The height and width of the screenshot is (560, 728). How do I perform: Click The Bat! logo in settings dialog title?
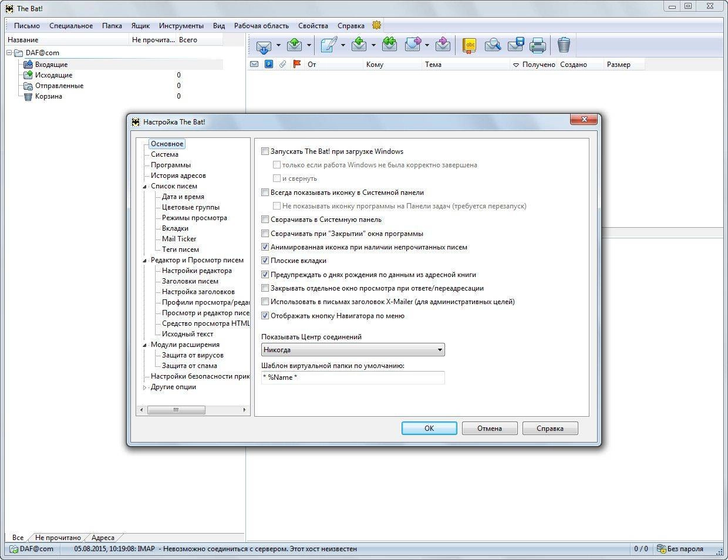(136, 122)
